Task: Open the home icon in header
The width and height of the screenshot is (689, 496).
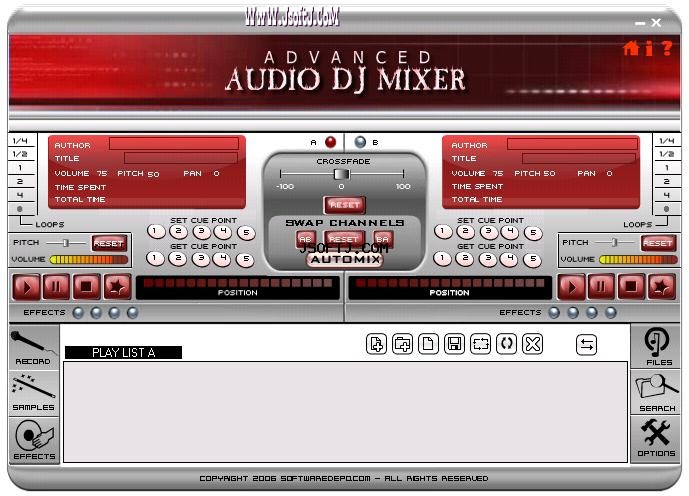Action: pyautogui.click(x=631, y=47)
